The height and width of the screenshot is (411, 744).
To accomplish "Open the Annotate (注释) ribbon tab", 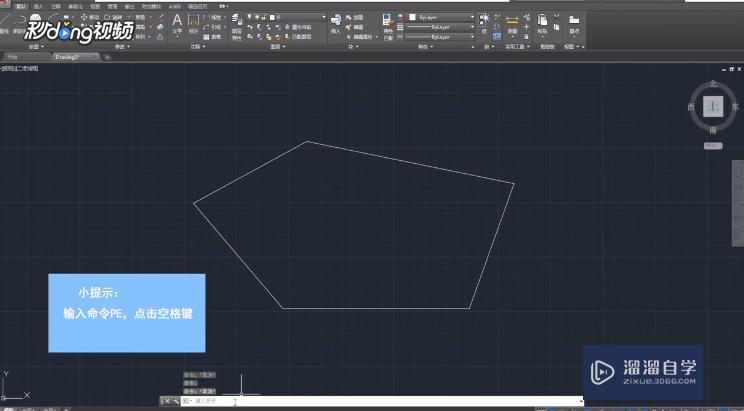I will [56, 7].
